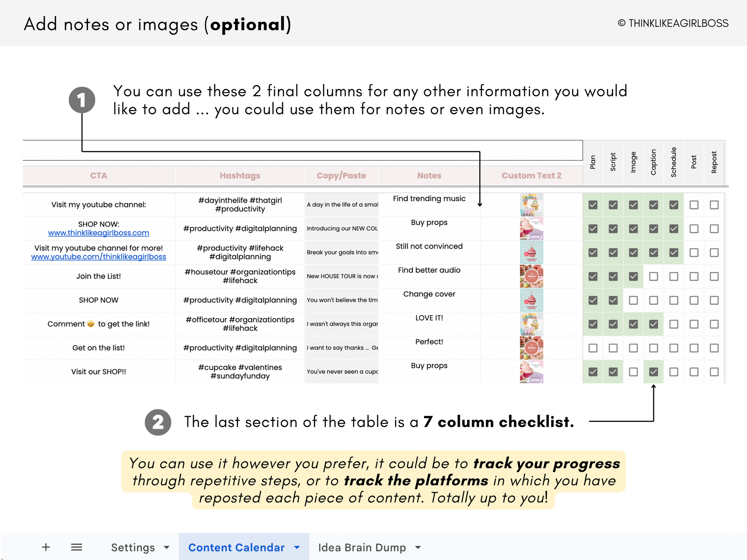Open the www.thinklikeagirlboss.com link
Viewport: 747px width, 560px height.
tap(98, 233)
